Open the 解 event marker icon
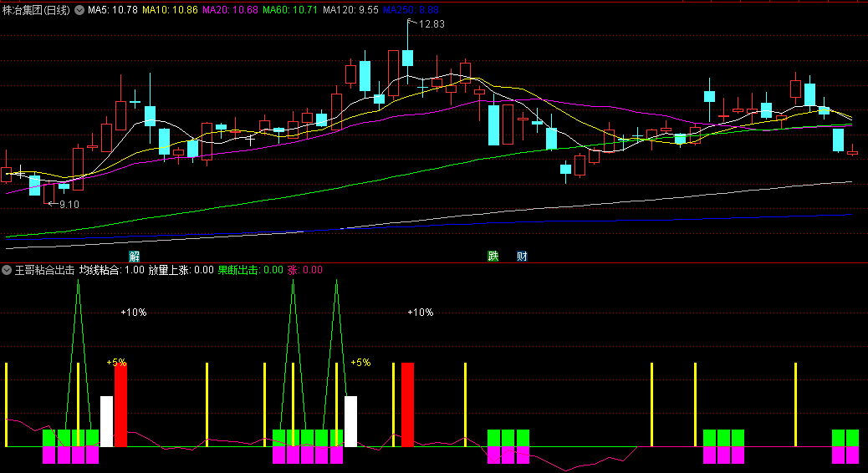This screenshot has height=473, width=868. [x=134, y=257]
